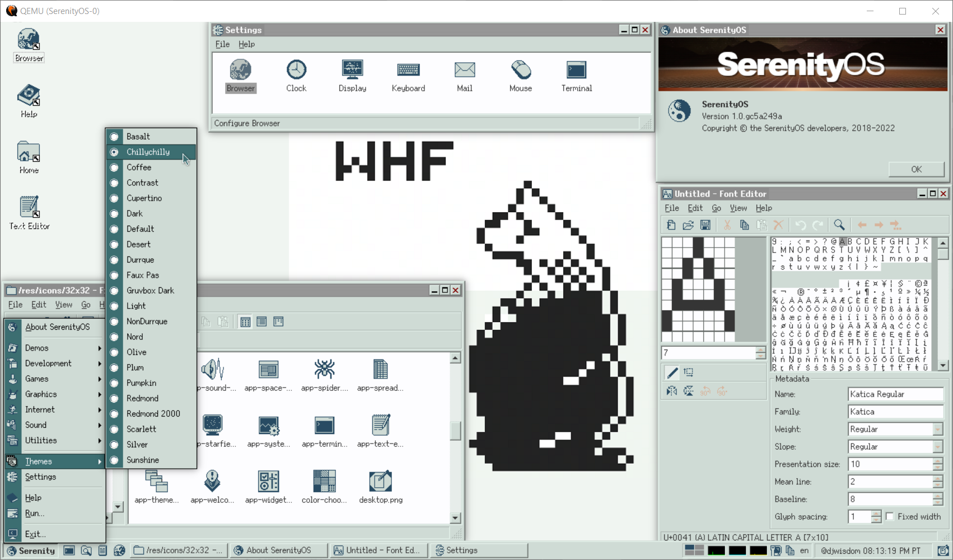953x560 pixels.
Task: Open the Edit menu in file manager
Action: pyautogui.click(x=39, y=305)
